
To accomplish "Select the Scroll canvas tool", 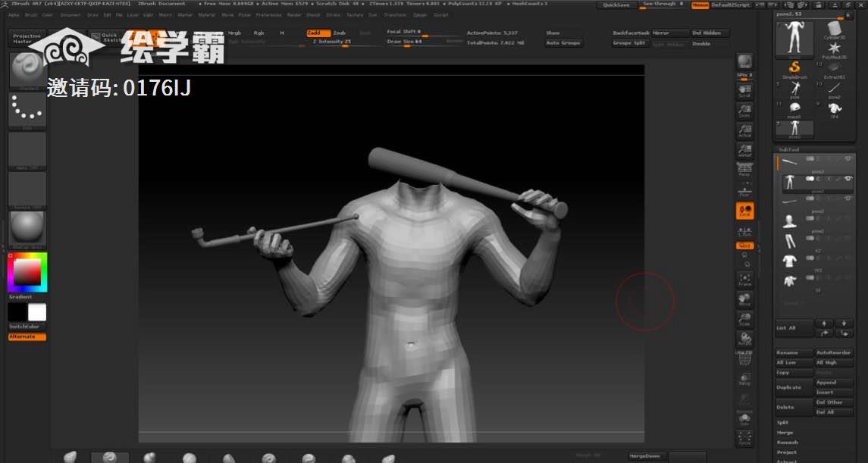I will (744, 90).
